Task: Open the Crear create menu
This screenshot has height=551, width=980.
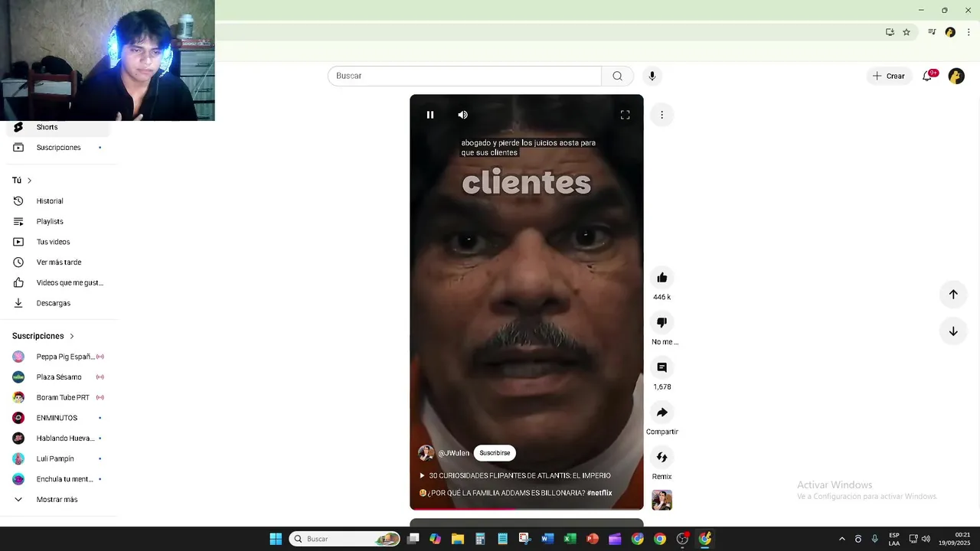Action: pyautogui.click(x=889, y=76)
